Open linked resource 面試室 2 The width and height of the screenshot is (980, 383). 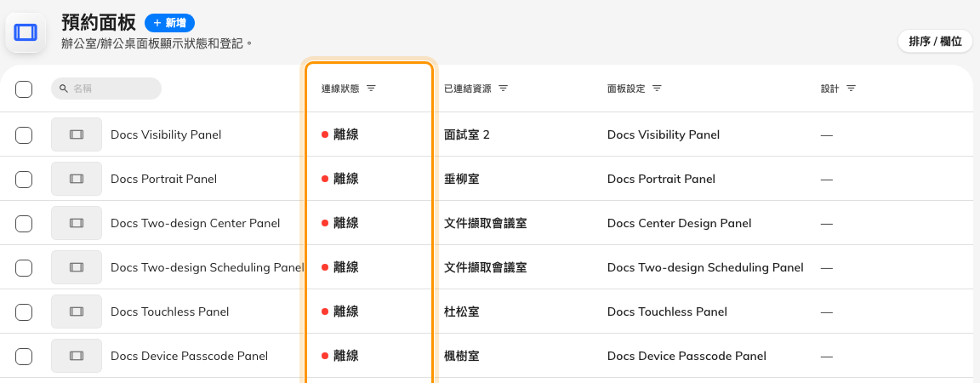(x=467, y=134)
